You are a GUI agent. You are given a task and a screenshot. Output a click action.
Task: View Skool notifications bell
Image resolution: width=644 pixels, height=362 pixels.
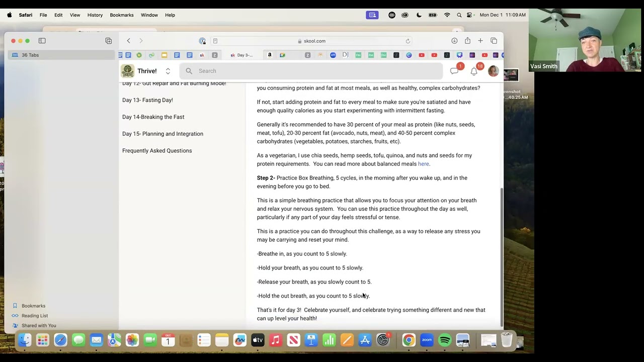tap(474, 71)
